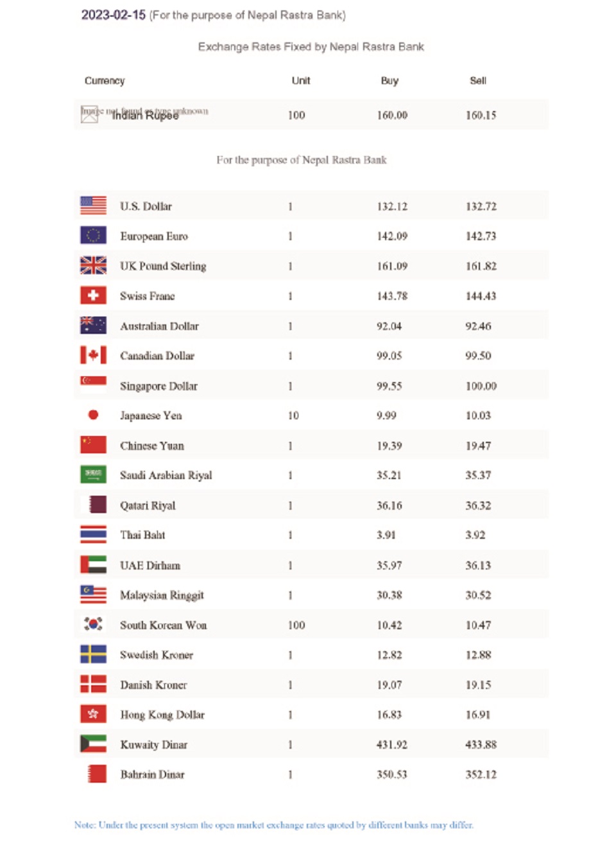Select the UK Pound Sterling flag
Screen dimensions: 616x847
pyautogui.click(x=93, y=265)
